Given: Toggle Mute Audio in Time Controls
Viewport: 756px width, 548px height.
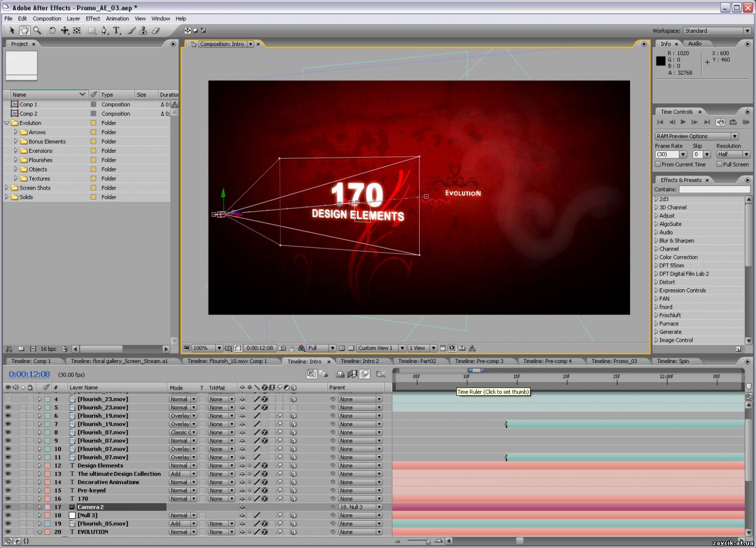Looking at the screenshot, I should click(x=721, y=122).
